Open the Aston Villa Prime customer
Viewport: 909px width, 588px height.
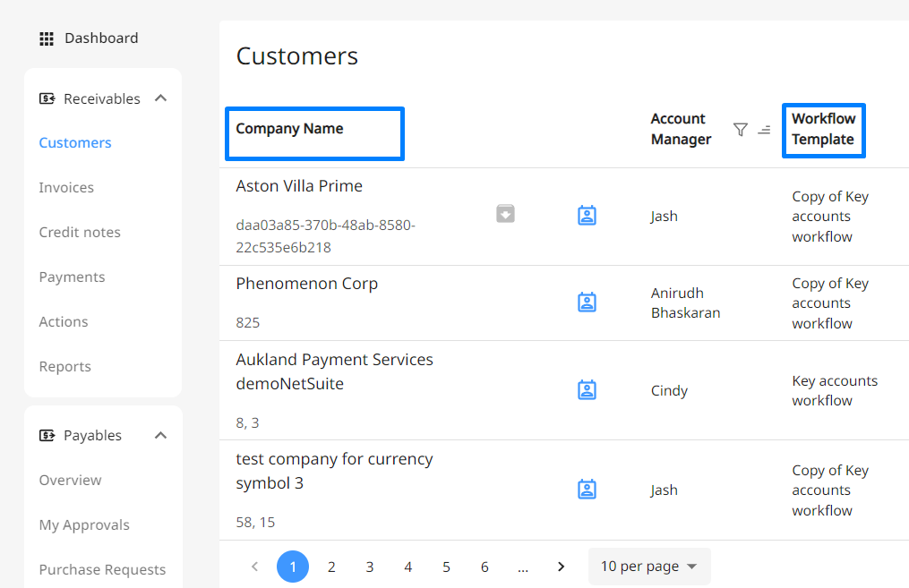click(x=299, y=186)
